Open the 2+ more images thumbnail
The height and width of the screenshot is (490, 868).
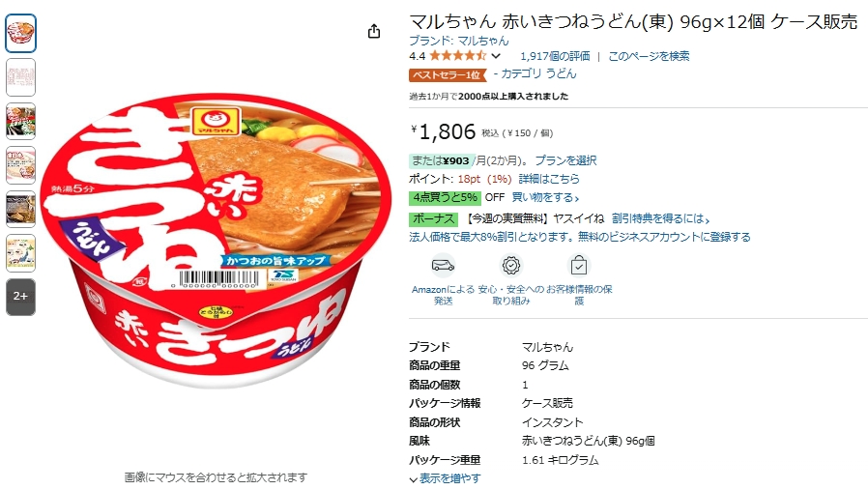coord(21,297)
